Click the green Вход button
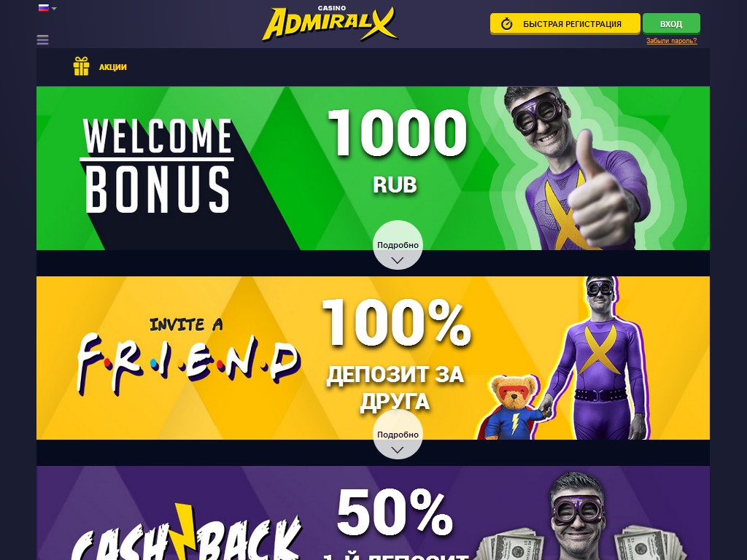This screenshot has width=747, height=560. pos(671,24)
